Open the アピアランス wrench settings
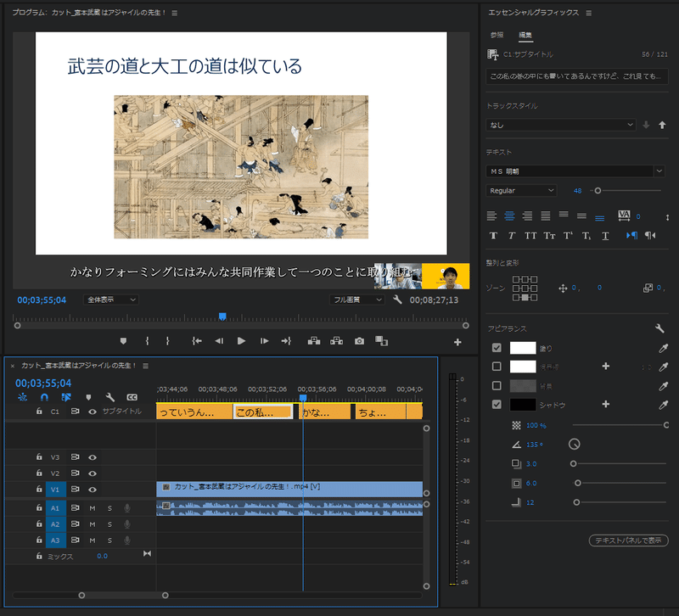Screen dimensions: 679x616 click(660, 328)
